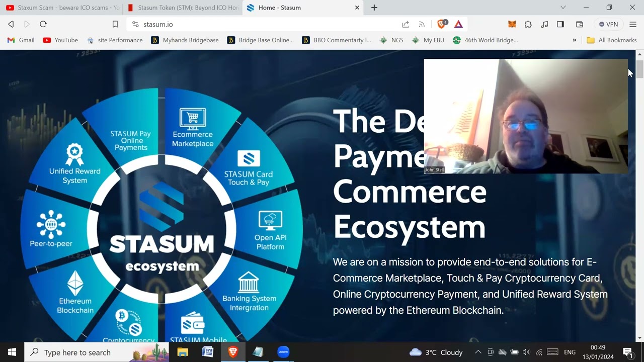Open Brave browser taskbar icon
Viewport: 644px width, 362px height.
pos(233,352)
